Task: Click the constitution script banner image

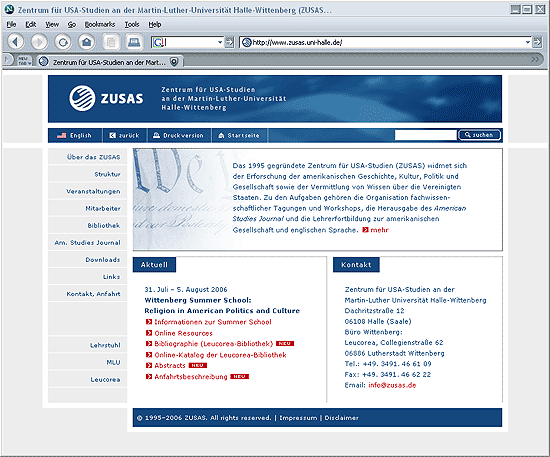Action: tap(181, 199)
